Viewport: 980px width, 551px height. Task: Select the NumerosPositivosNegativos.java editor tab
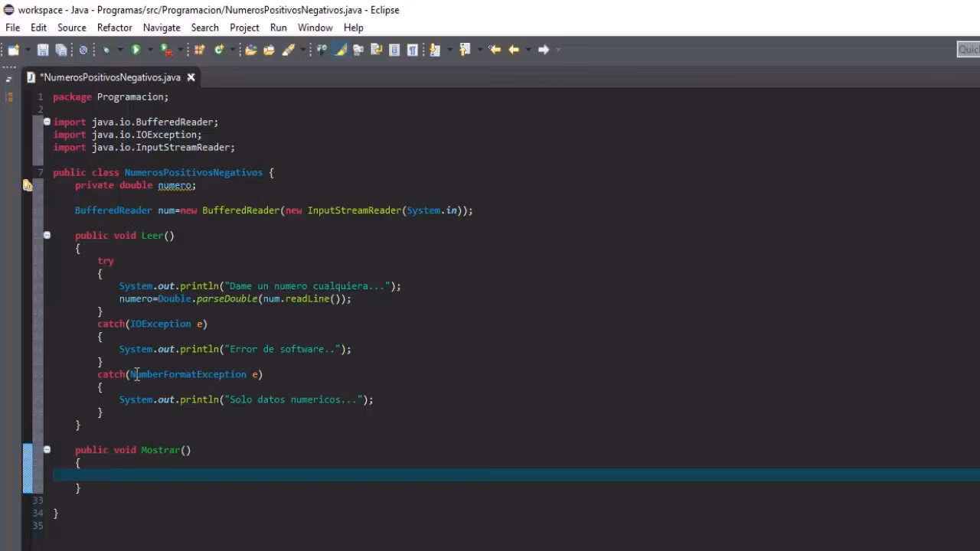(x=109, y=77)
